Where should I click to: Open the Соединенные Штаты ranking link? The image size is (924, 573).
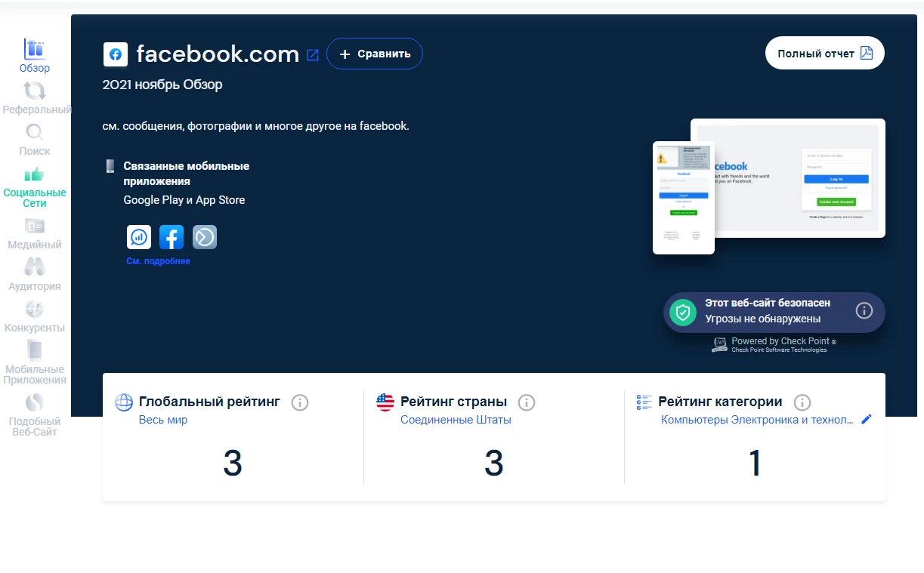[456, 420]
